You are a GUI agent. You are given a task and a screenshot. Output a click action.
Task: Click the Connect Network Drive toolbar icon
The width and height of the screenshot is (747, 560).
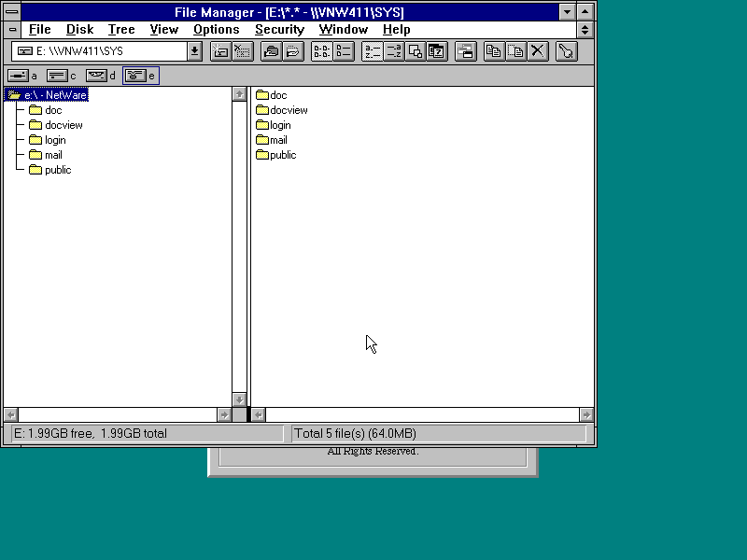pyautogui.click(x=220, y=51)
